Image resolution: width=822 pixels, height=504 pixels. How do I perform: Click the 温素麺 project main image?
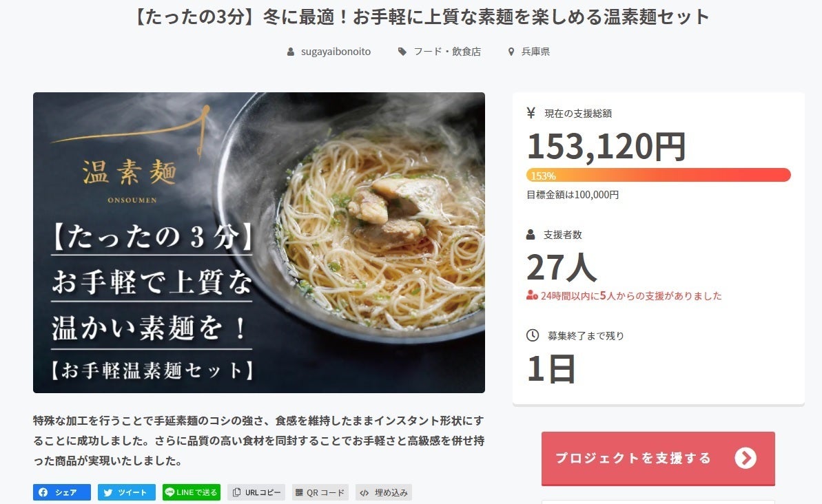(259, 242)
